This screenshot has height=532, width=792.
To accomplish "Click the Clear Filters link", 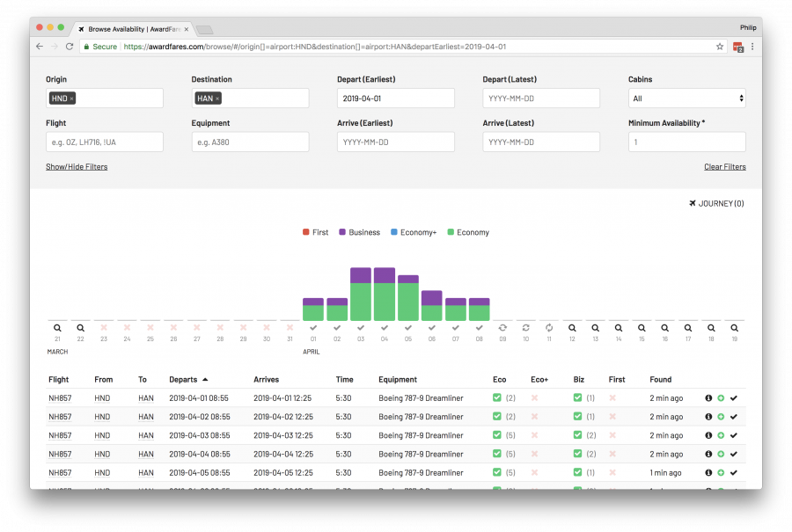I will (x=724, y=167).
